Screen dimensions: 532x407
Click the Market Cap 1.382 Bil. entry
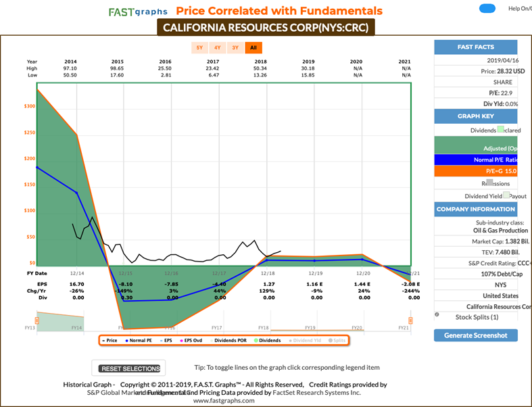500,241
